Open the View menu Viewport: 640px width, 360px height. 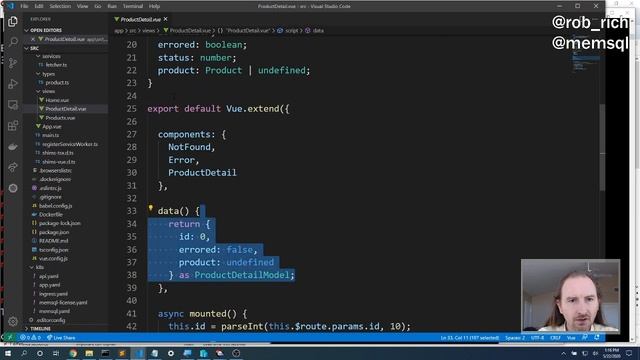[82, 6]
